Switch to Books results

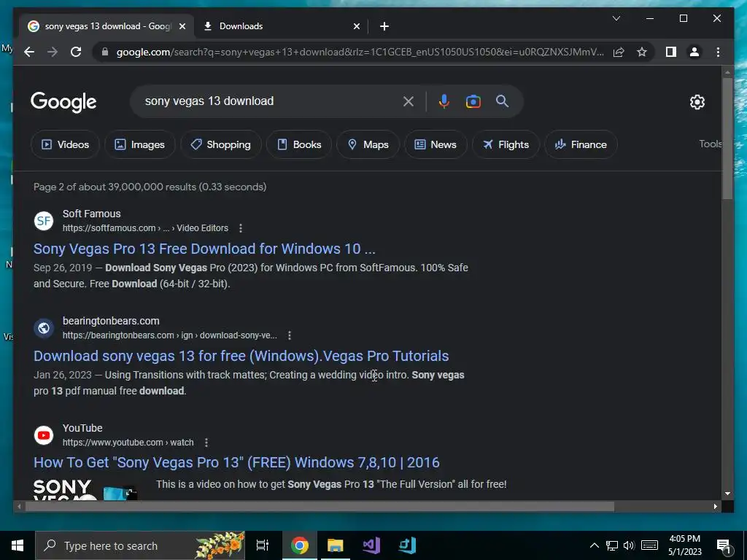tap(299, 144)
